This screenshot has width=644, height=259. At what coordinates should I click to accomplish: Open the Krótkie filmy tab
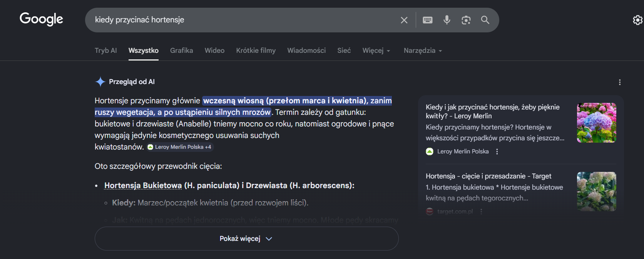(256, 50)
